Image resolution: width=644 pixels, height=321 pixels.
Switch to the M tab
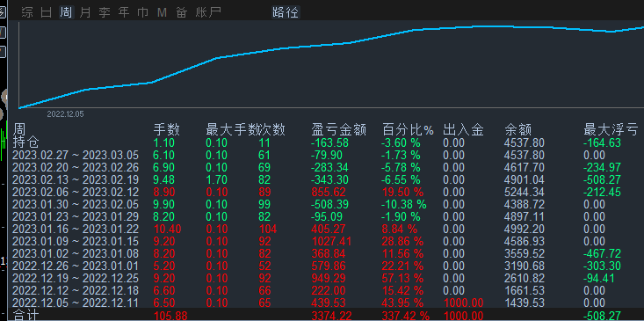coord(163,12)
